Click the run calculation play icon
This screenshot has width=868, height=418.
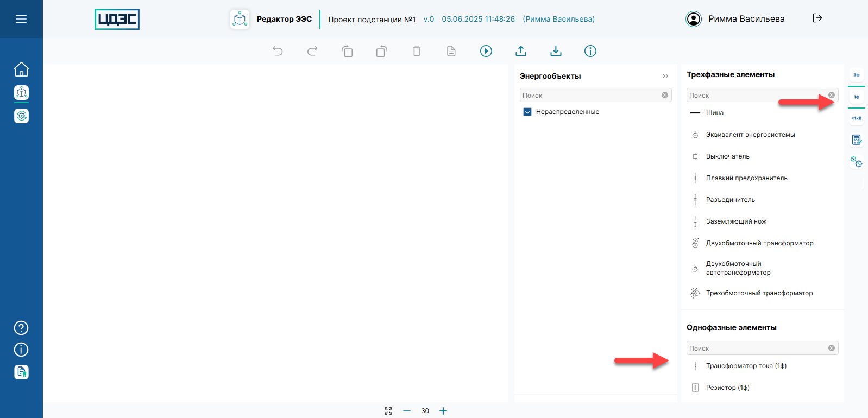point(486,51)
